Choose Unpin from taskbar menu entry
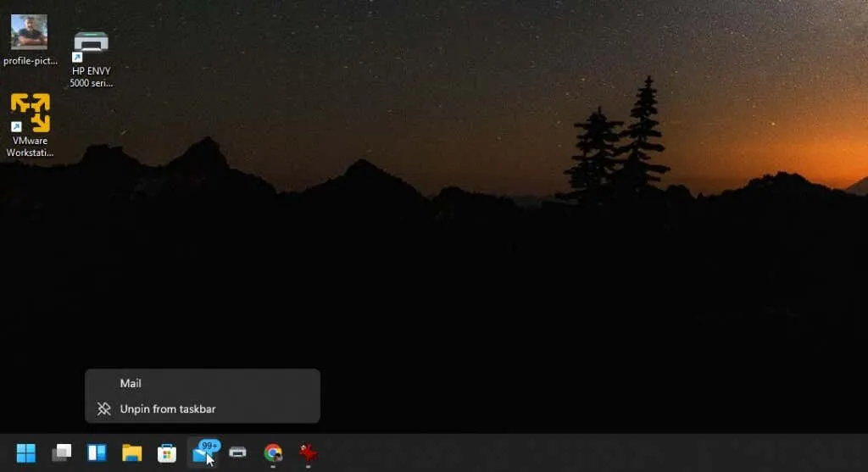Screen dimensions: 868x472 tap(168, 409)
